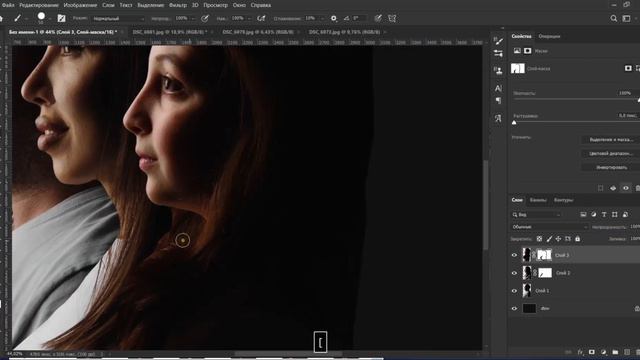
Task: Enable airbrush-style build-up icon
Action: coord(261,18)
